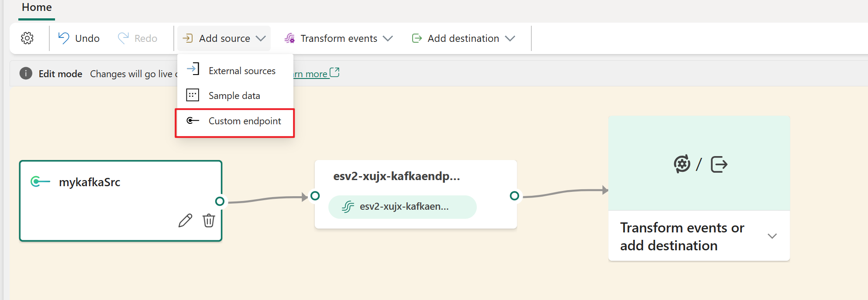
Task: Click the mykafkaSrc output connector circle
Action: click(220, 201)
